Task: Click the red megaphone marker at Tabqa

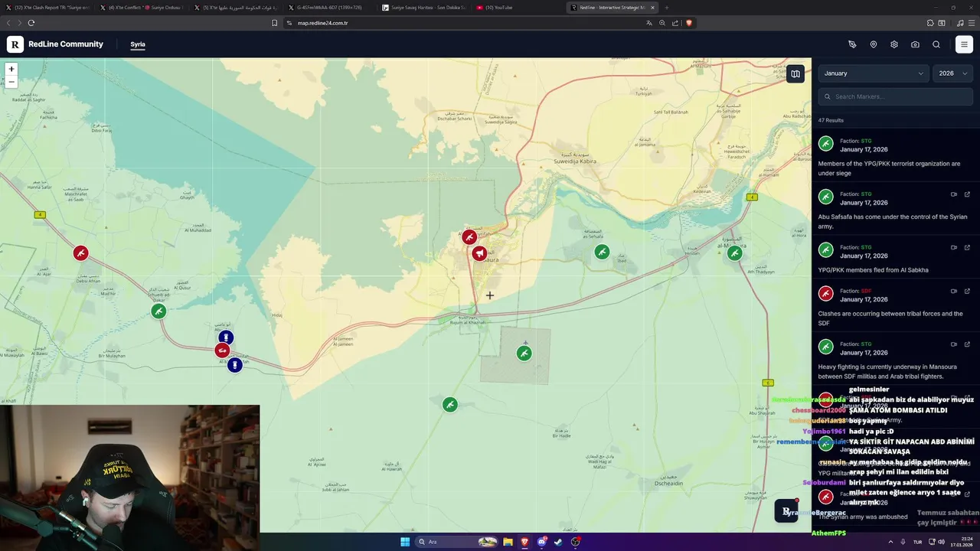Action: coord(479,253)
